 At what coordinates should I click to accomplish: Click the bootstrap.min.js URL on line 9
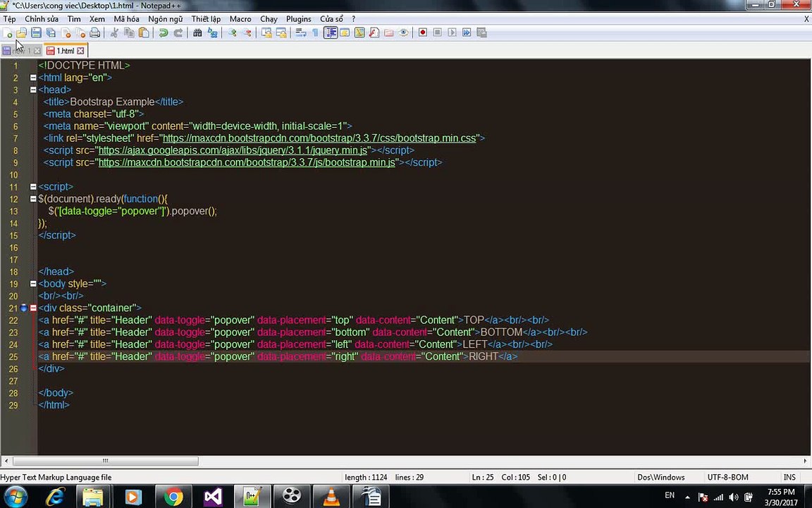[247, 162]
